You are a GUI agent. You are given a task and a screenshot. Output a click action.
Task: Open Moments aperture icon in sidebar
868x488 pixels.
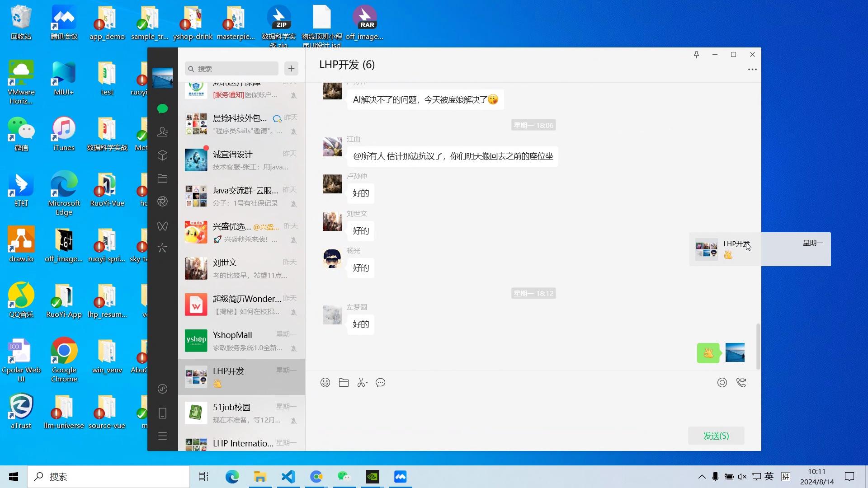(x=162, y=201)
